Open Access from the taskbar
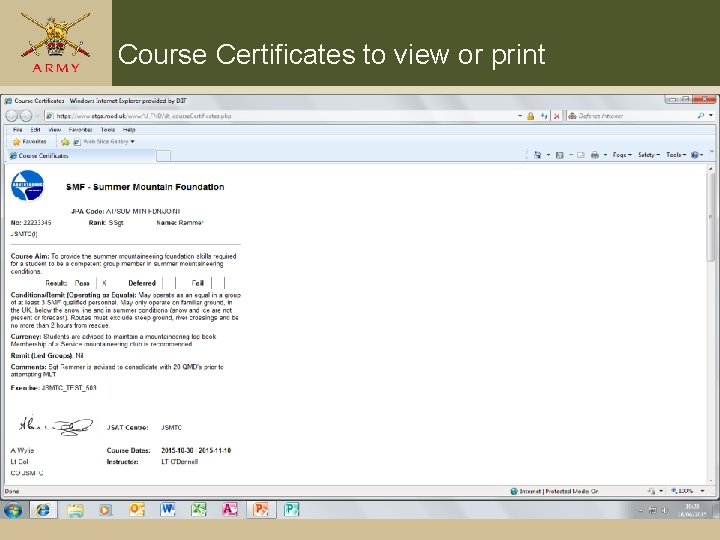 [230, 510]
